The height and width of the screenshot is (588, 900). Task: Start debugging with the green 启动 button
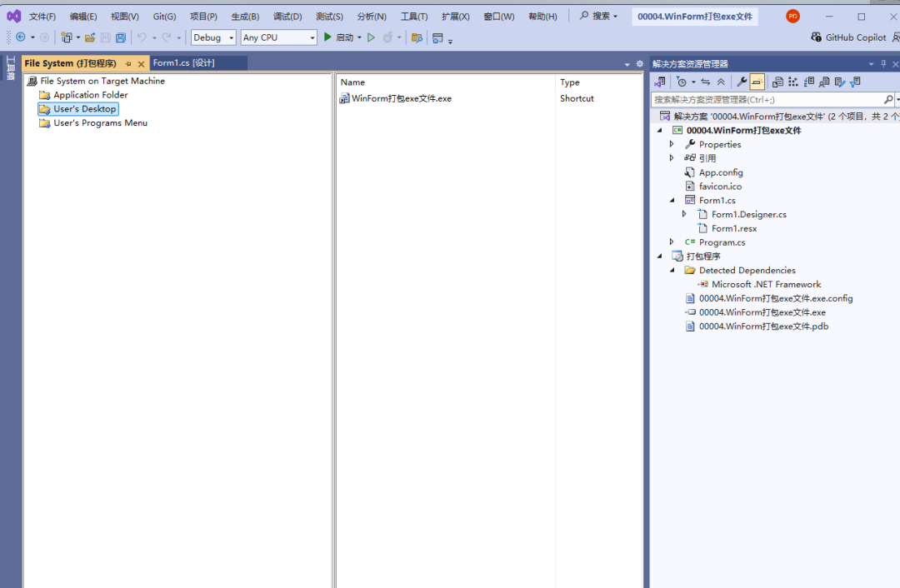click(338, 37)
